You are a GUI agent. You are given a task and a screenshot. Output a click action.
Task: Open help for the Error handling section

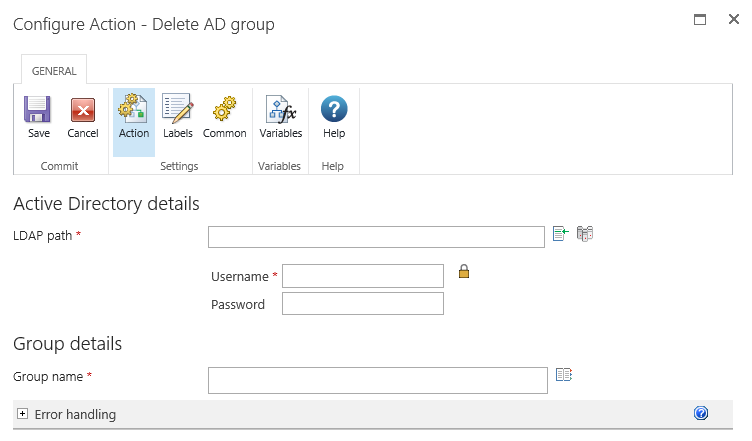[x=701, y=413]
